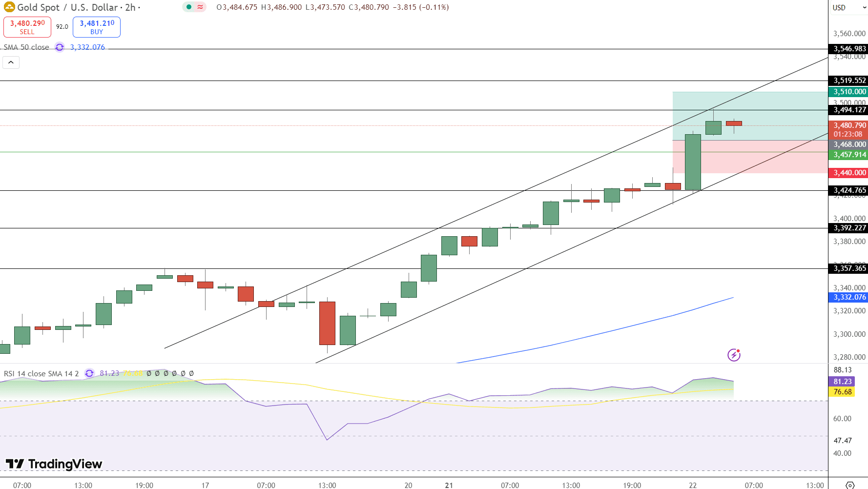This screenshot has height=489, width=868.
Task: Click the delayed data wave indicator
Action: click(x=200, y=7)
